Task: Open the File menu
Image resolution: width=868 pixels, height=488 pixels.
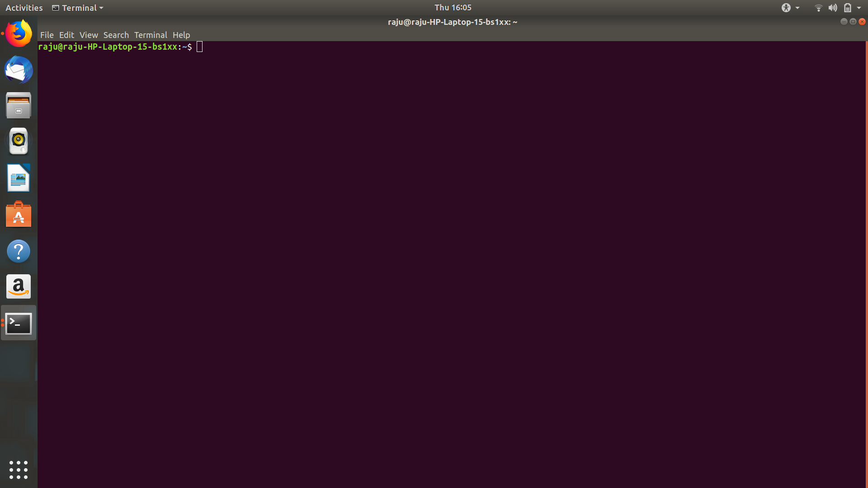Action: (x=47, y=35)
